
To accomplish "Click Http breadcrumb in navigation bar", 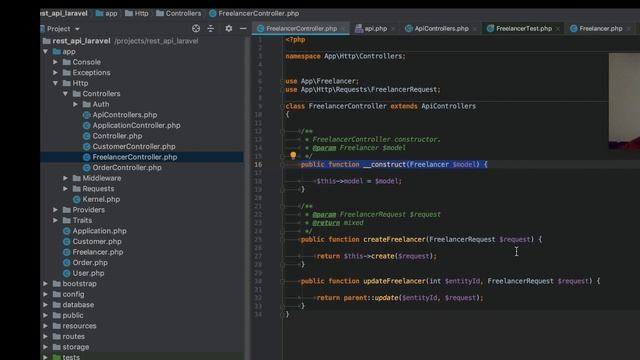I will [x=137, y=13].
